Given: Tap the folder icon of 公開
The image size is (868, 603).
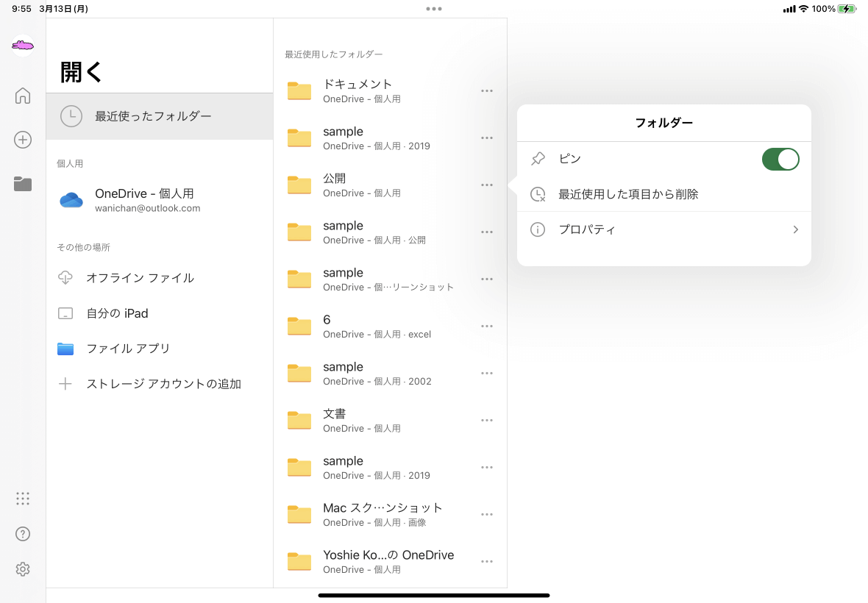Looking at the screenshot, I should pyautogui.click(x=299, y=185).
